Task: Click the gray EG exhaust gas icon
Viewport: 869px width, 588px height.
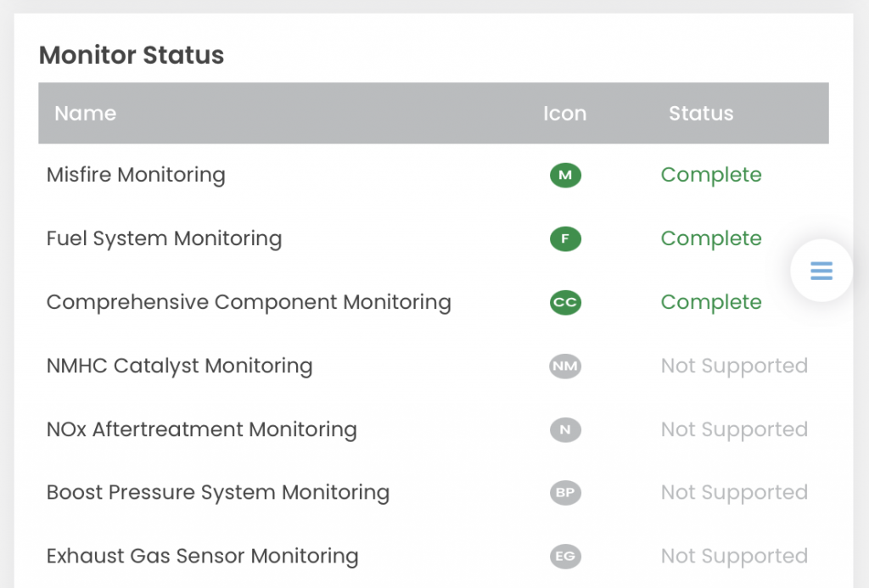Action: click(x=565, y=557)
